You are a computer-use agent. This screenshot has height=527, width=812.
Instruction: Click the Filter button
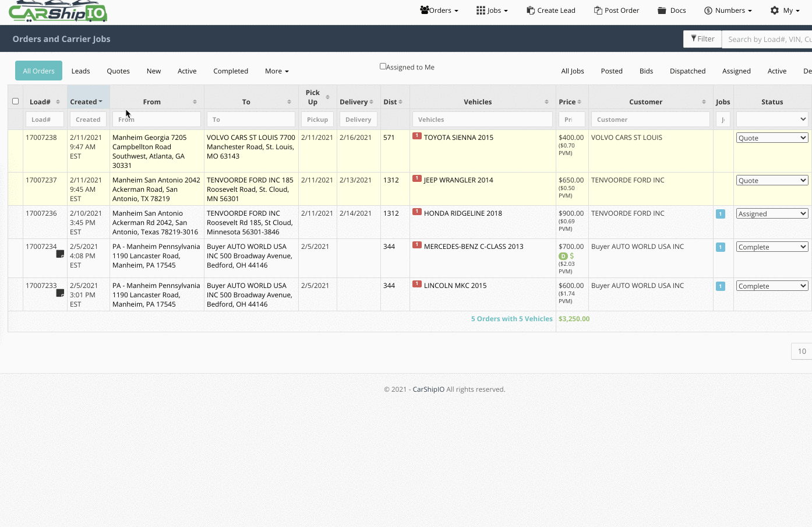(x=702, y=39)
